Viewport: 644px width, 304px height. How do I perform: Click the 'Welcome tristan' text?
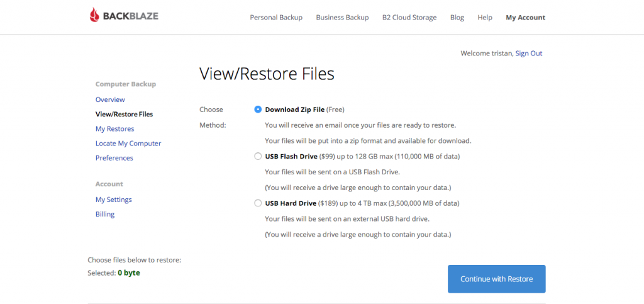pyautogui.click(x=487, y=53)
